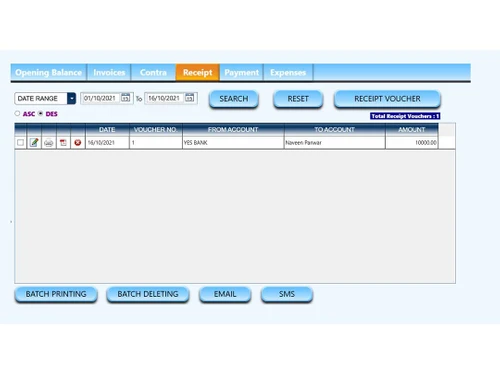The height and width of the screenshot is (375, 500).
Task: Switch to Opening Balance tab
Action: (x=49, y=72)
